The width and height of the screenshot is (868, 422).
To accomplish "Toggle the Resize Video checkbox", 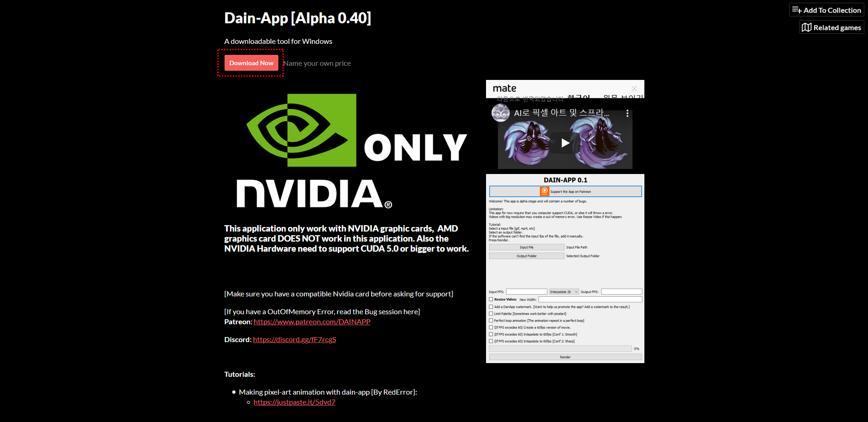I will (491, 300).
